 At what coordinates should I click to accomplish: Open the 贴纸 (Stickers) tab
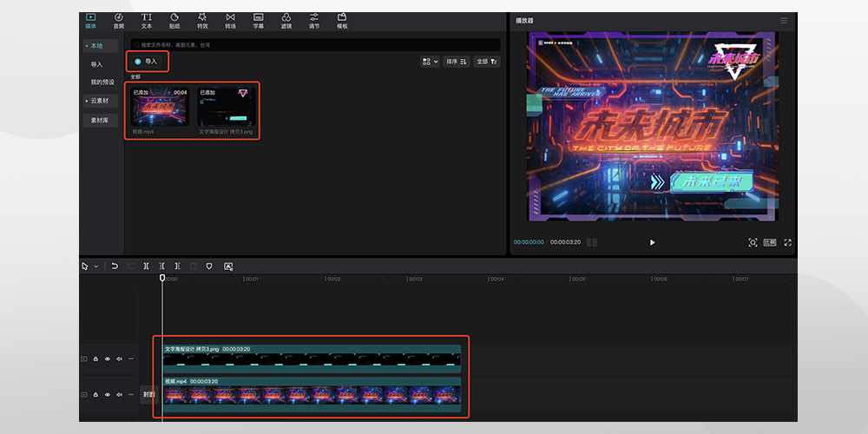pos(174,22)
